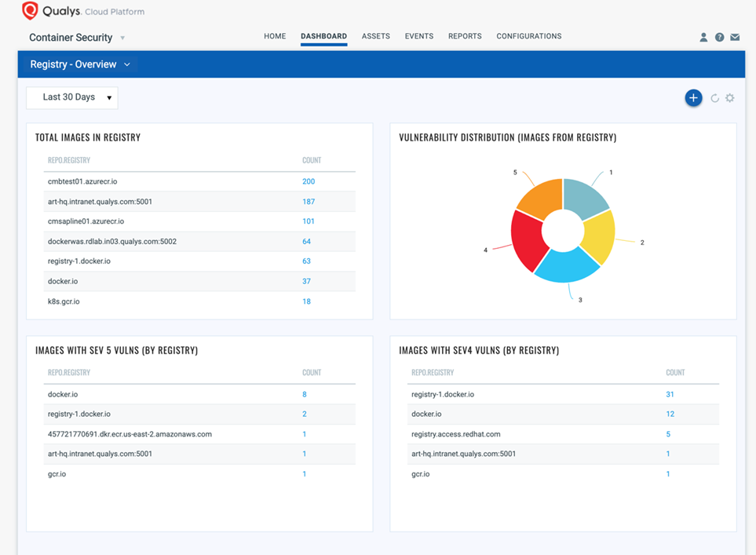Click count 37 for docker.io
This screenshot has width=756, height=555.
click(306, 281)
